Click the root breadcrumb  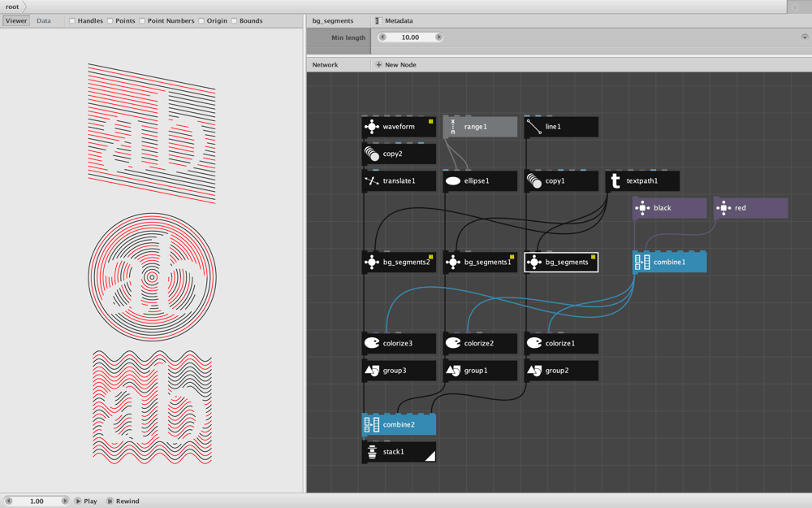pyautogui.click(x=12, y=7)
